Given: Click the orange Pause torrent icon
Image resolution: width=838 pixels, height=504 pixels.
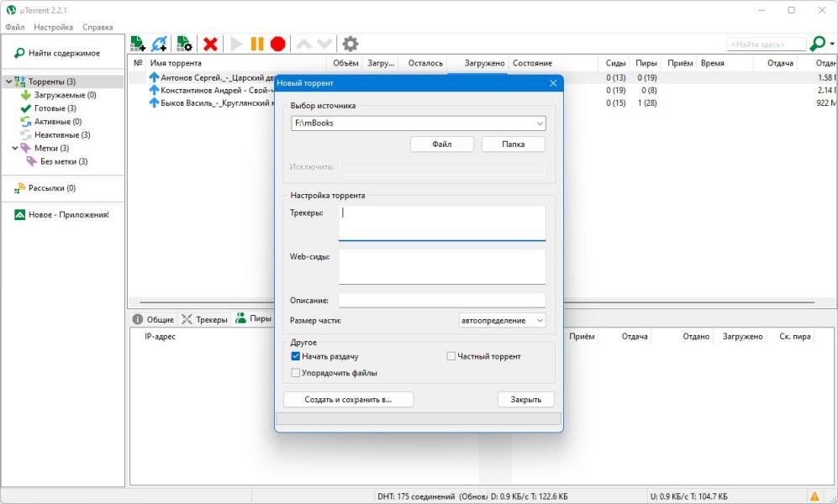Looking at the screenshot, I should point(257,44).
